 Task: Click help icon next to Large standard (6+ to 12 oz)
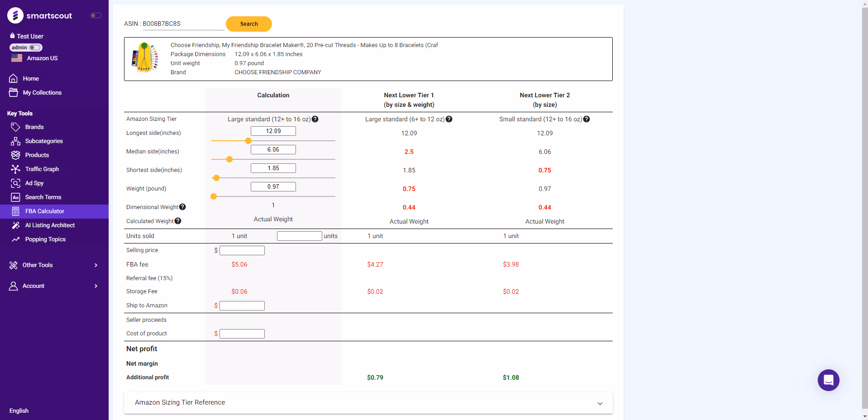pyautogui.click(x=449, y=119)
